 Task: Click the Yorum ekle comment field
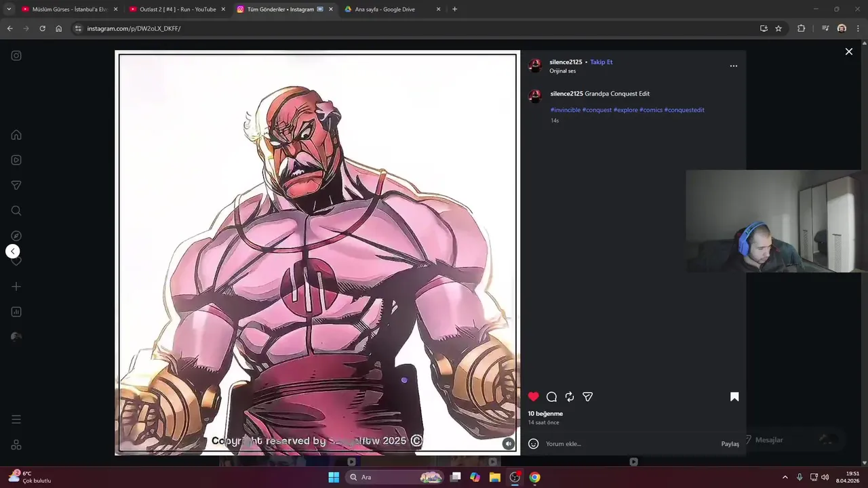tap(631, 444)
